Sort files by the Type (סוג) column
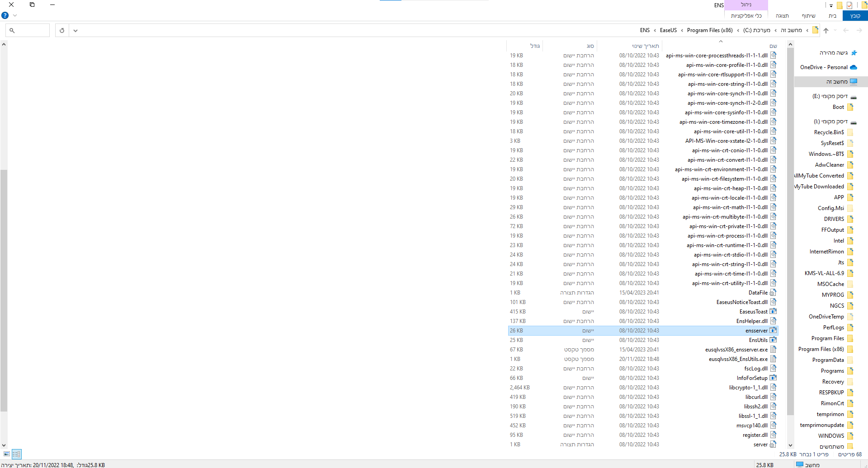 click(569, 46)
